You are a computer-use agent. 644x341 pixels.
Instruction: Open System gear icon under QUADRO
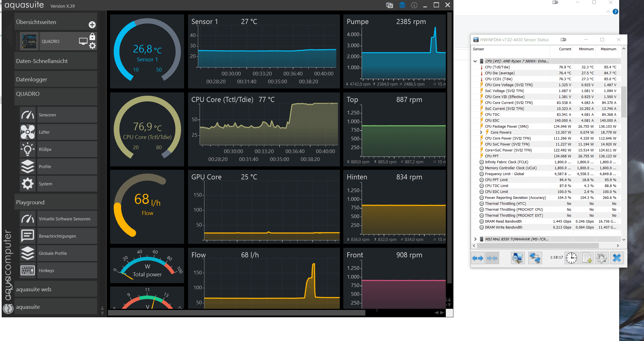(x=28, y=184)
